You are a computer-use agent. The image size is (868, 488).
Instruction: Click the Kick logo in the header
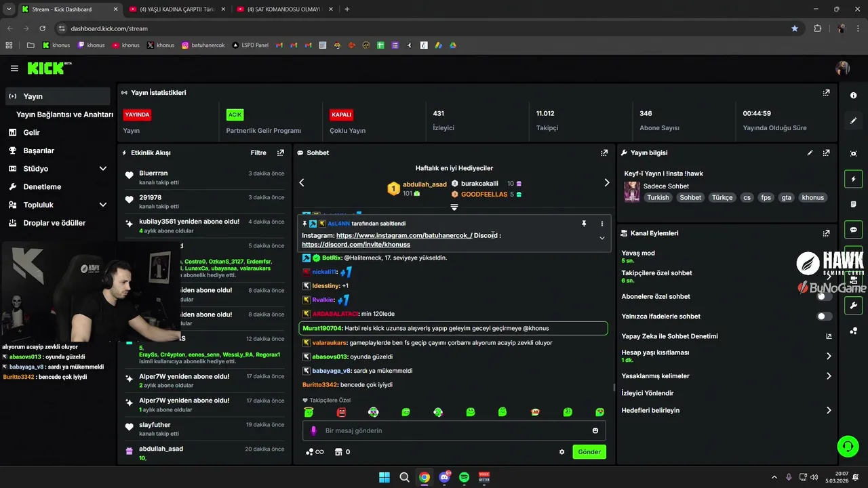point(49,68)
